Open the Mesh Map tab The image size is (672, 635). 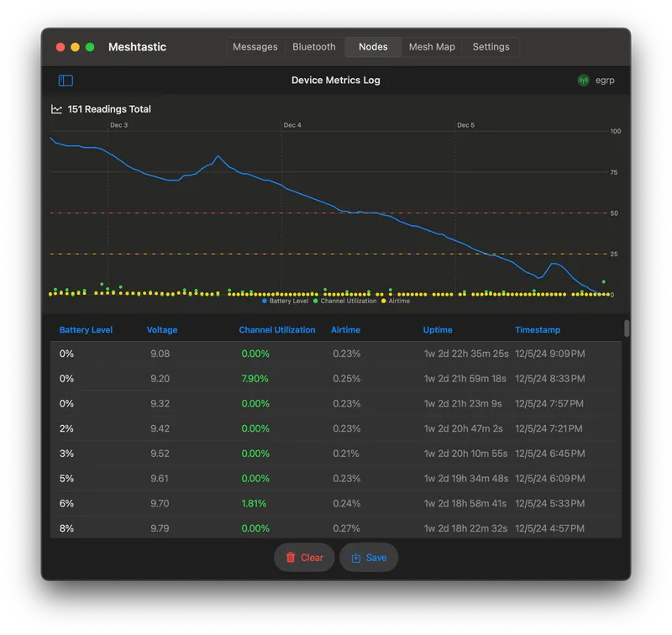(432, 47)
